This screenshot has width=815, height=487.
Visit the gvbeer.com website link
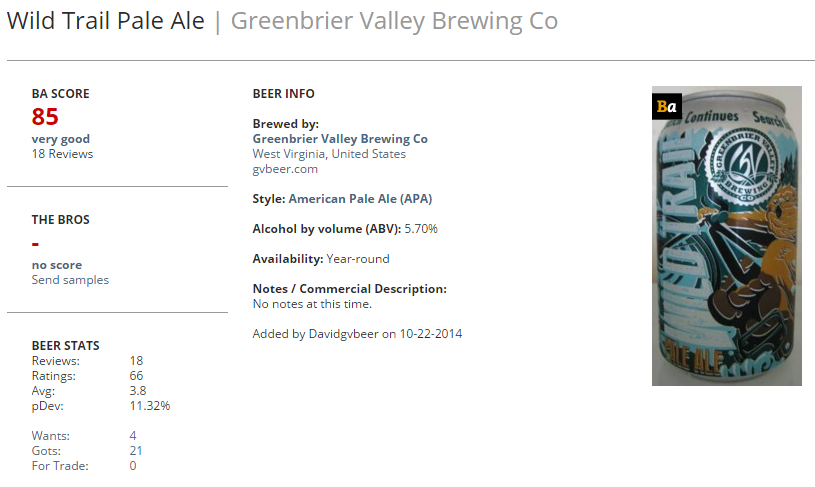285,169
